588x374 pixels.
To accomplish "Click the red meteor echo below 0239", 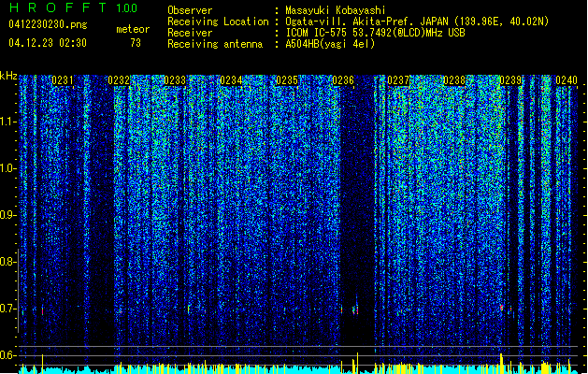I will tap(501, 308).
